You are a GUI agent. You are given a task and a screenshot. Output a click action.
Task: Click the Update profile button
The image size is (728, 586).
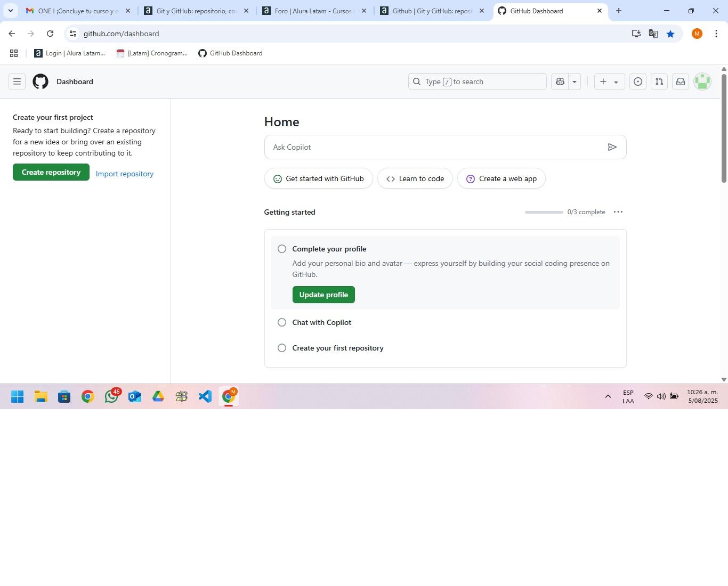323,295
